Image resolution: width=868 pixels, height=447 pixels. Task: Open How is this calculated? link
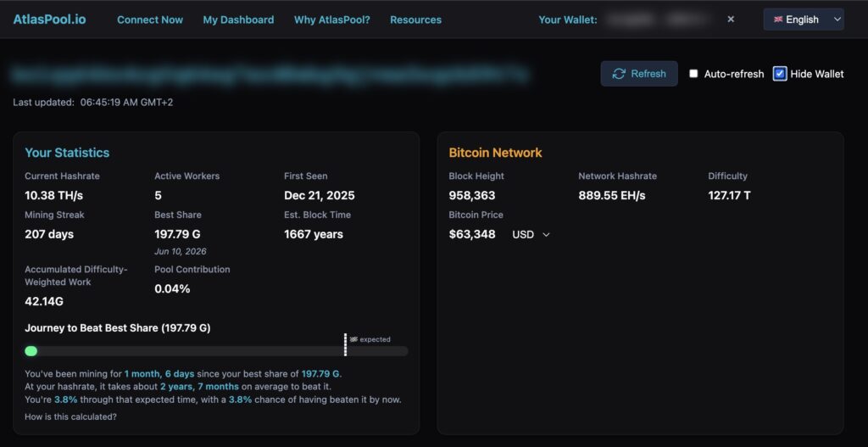pyautogui.click(x=71, y=416)
